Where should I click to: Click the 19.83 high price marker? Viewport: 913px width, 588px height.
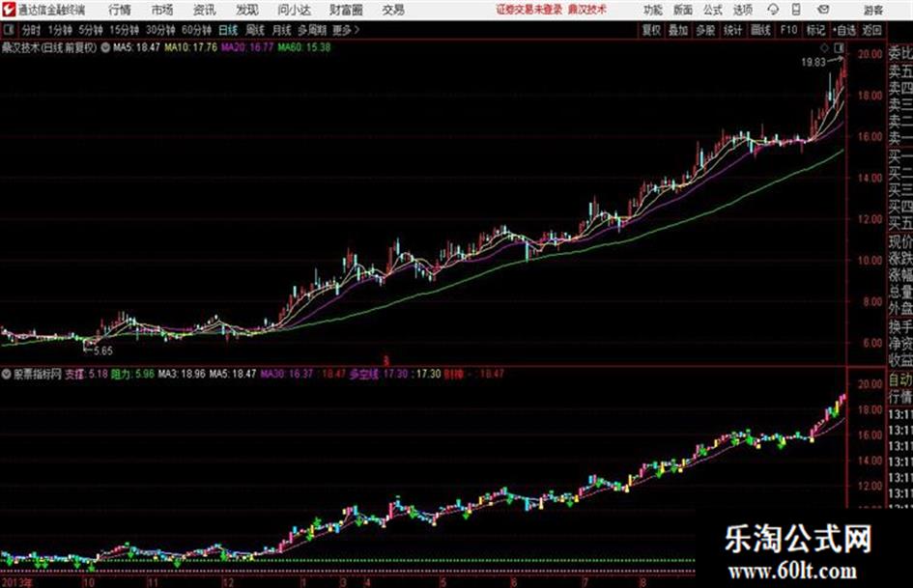pyautogui.click(x=813, y=63)
